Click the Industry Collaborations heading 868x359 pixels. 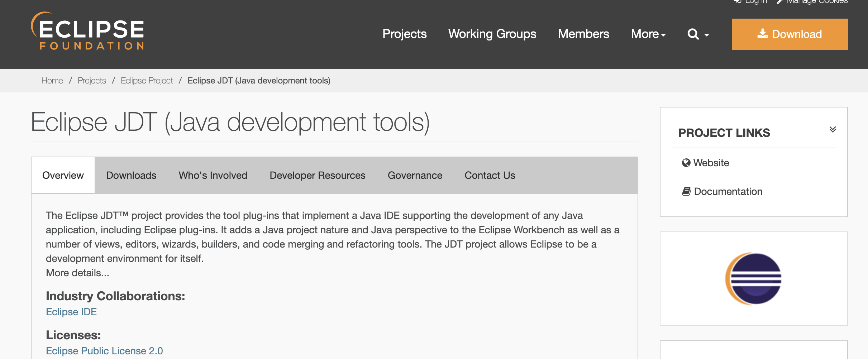tap(115, 296)
